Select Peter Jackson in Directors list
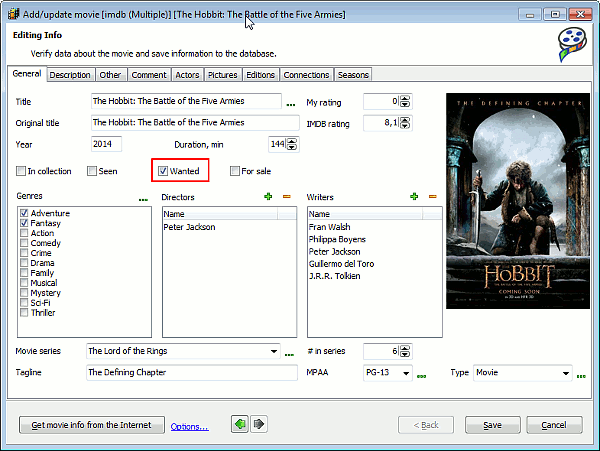Image resolution: width=600 pixels, height=451 pixels. coord(189,227)
